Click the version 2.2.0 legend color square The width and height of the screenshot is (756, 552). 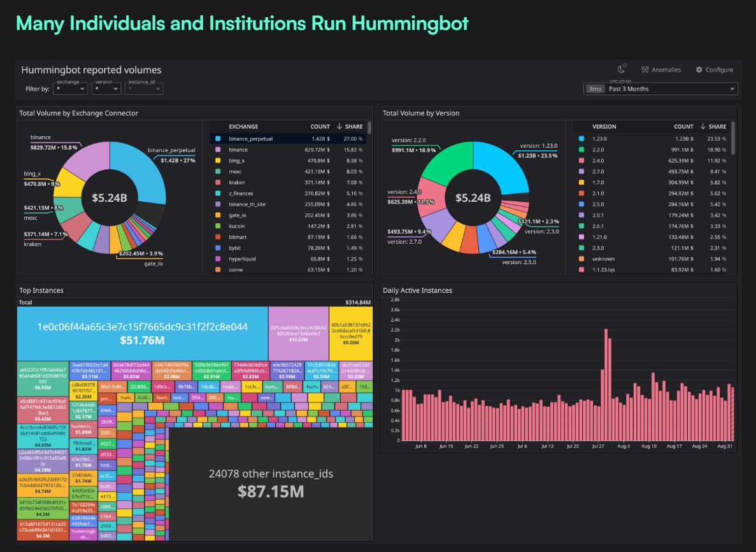[x=581, y=150]
